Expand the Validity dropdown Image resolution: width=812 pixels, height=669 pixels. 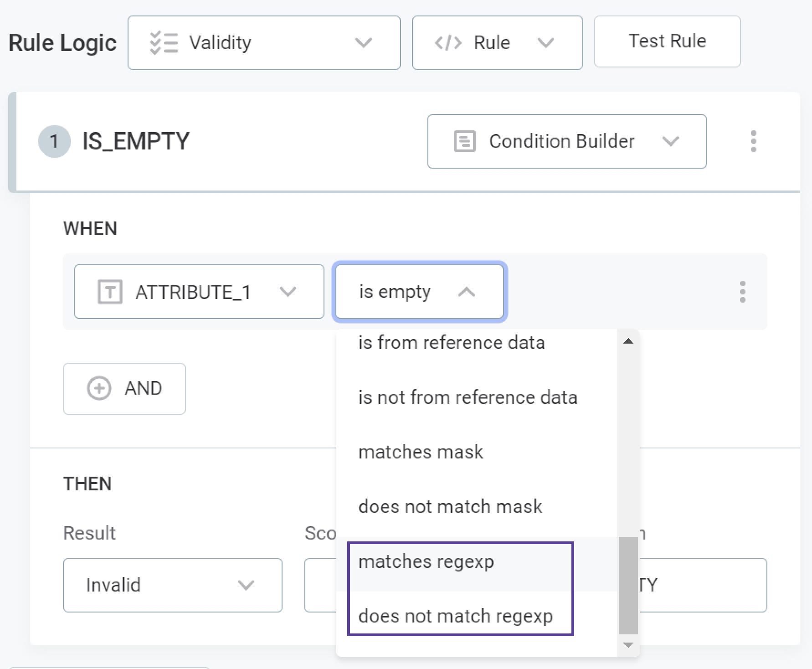pyautogui.click(x=363, y=43)
